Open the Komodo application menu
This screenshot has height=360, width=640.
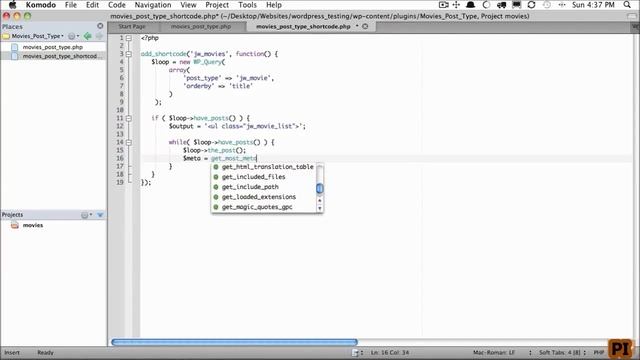pyautogui.click(x=40, y=5)
